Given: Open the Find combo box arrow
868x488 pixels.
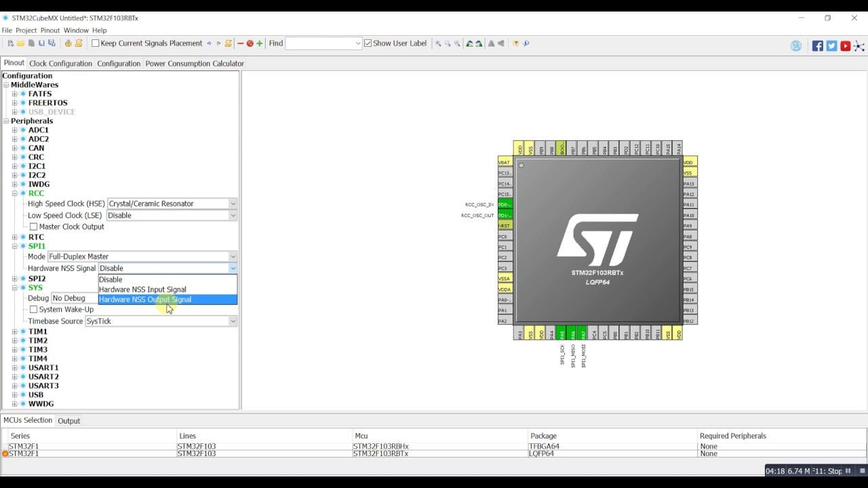Looking at the screenshot, I should coord(358,43).
